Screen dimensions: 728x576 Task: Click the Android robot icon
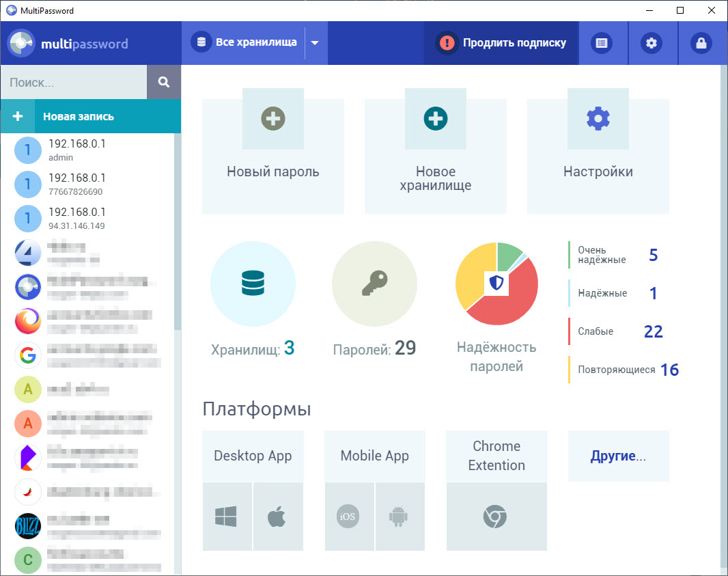point(400,517)
